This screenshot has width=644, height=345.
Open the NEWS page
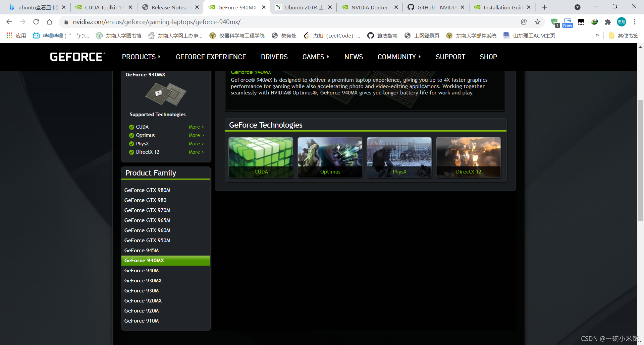point(354,57)
